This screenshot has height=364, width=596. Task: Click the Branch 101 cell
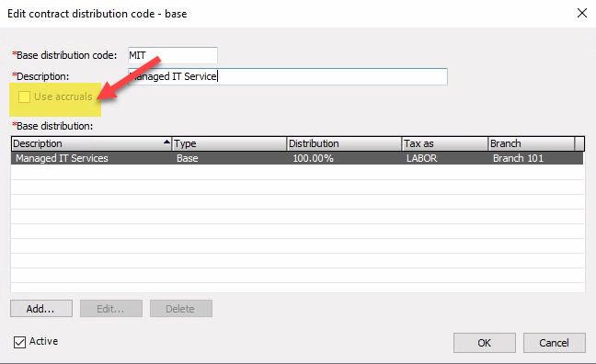tap(518, 158)
